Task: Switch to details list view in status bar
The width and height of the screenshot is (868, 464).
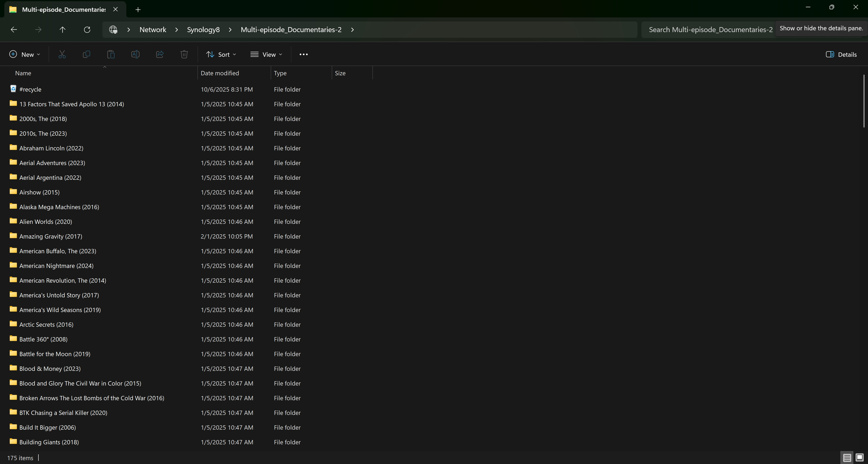Action: 847,457
